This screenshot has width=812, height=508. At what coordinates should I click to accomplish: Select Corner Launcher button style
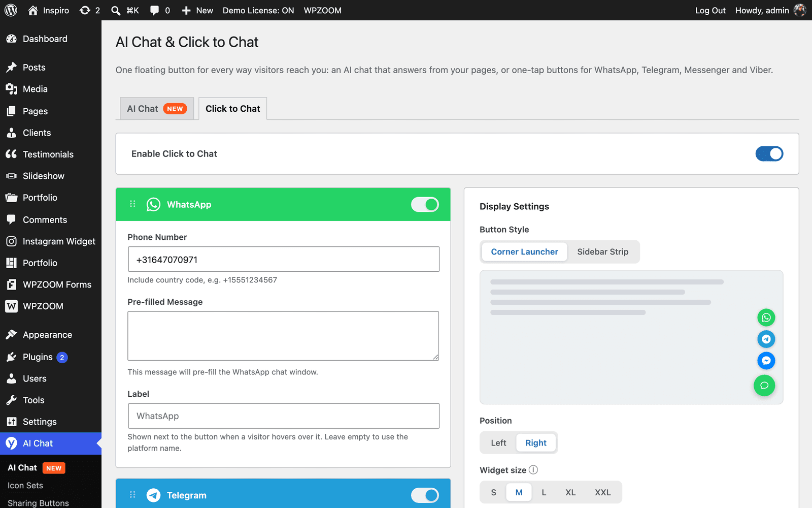524,251
